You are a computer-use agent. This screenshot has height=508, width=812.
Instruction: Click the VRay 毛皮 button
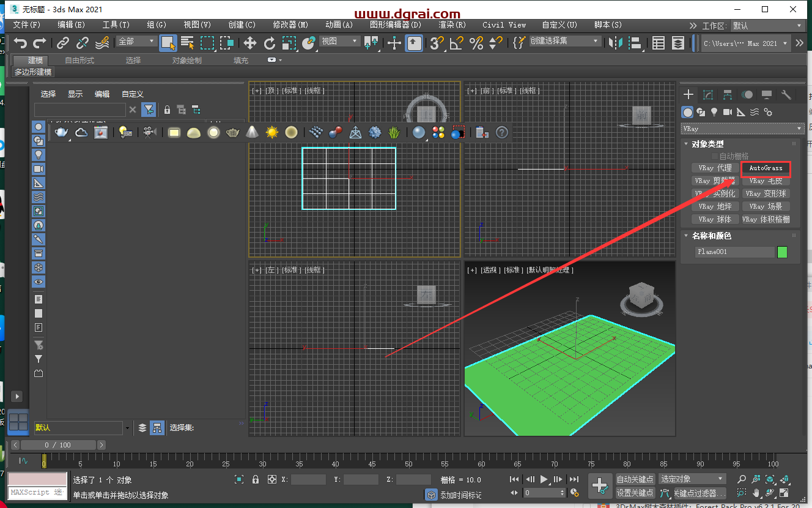(766, 181)
